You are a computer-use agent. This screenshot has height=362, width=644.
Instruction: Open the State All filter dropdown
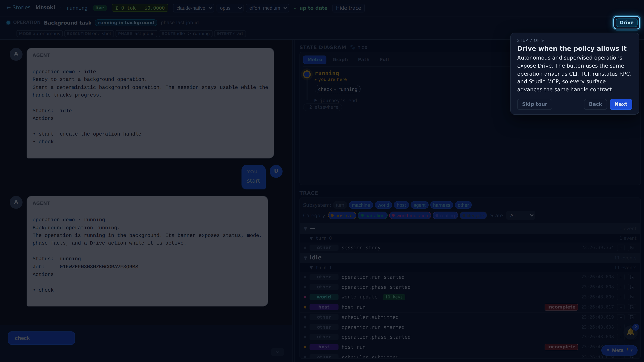(521, 216)
